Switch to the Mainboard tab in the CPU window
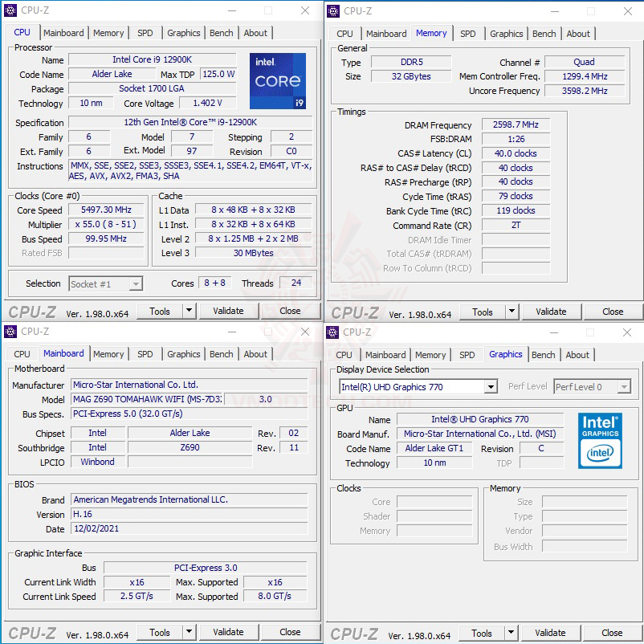644x644 pixels. tap(63, 33)
